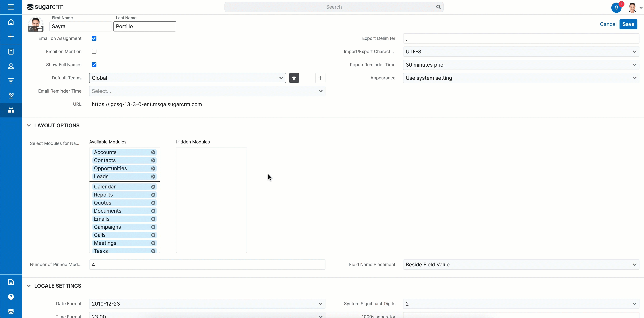Mark Global as favorite team with star icon
644x318 pixels.
coord(294,78)
